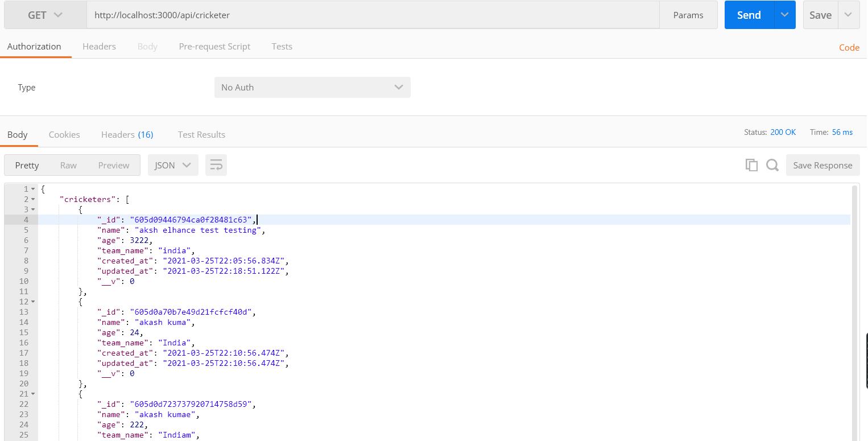Open the Tests tab

coord(282,47)
